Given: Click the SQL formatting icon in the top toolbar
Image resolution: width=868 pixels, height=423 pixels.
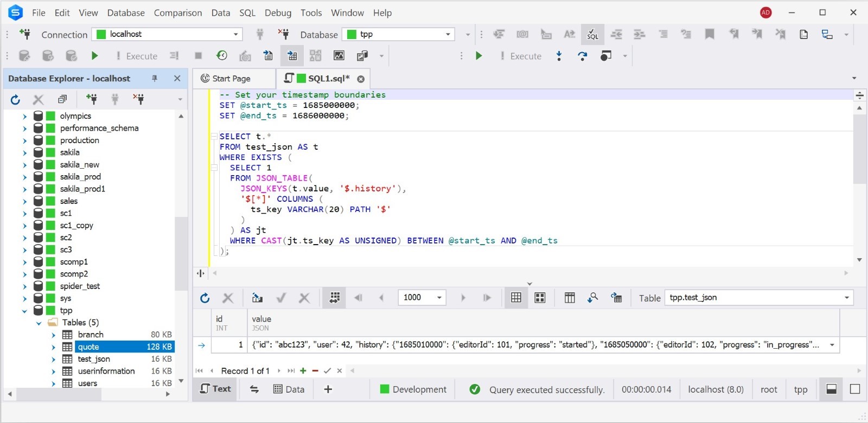Looking at the screenshot, I should (x=592, y=34).
